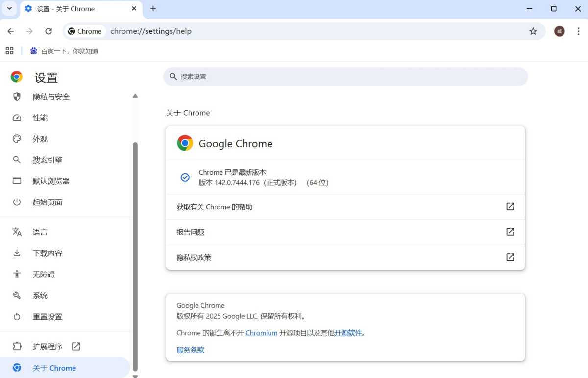Screen dimensions: 588x378
Task: Open 起始页面 settings
Action: (47, 202)
